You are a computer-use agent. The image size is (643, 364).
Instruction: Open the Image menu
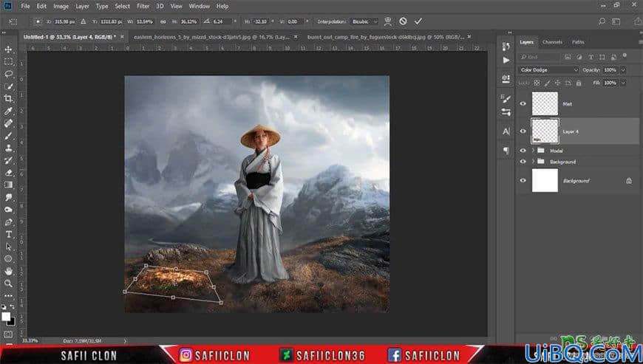pos(61,6)
